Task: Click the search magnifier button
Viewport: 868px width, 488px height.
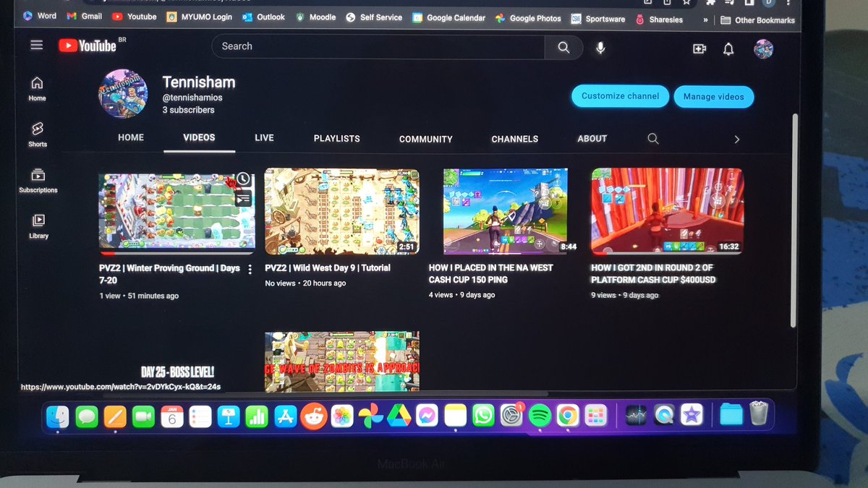Action: tap(563, 47)
